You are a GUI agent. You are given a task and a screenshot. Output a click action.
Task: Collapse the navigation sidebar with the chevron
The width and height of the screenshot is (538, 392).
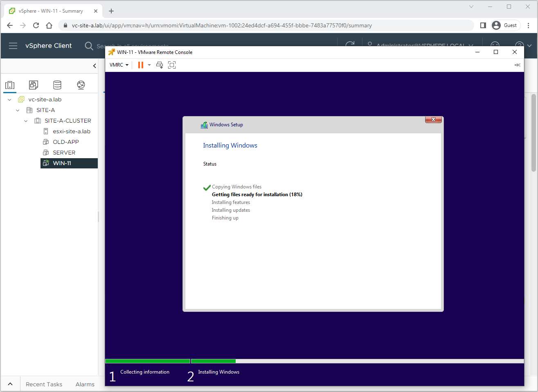(95, 66)
